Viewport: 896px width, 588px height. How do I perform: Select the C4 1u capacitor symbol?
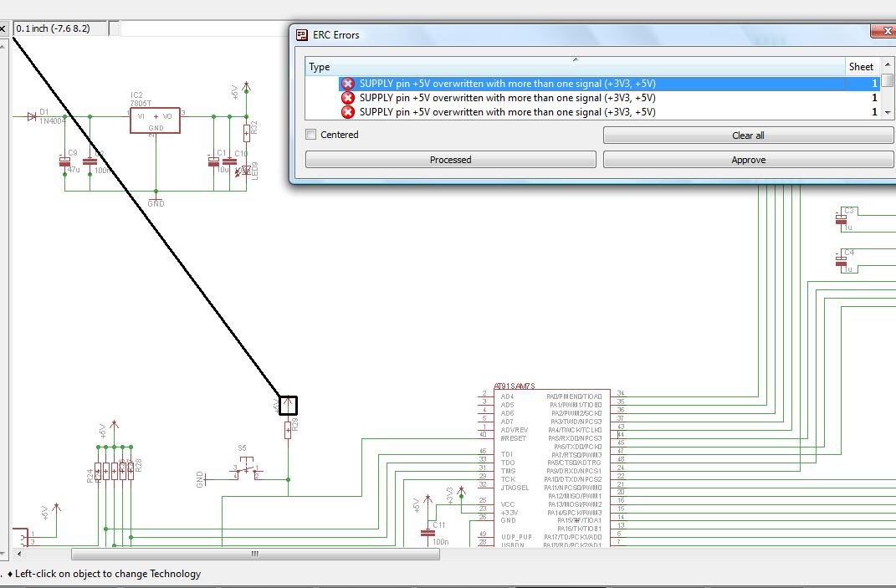841,260
